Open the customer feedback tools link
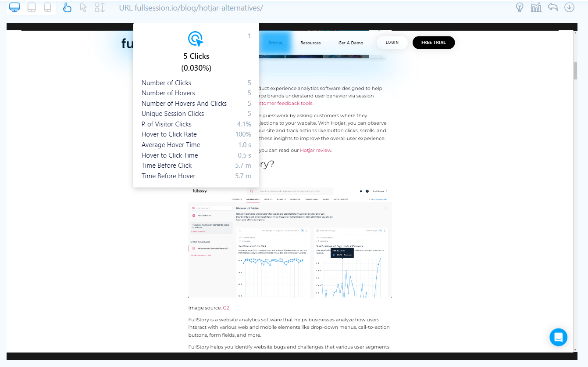The width and height of the screenshot is (588, 367). tap(286, 103)
